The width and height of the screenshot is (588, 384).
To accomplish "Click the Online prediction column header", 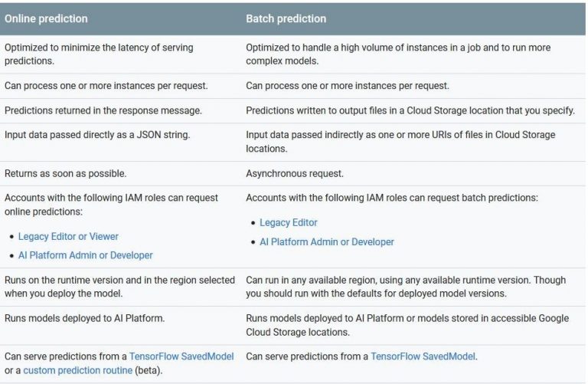I will pos(46,18).
